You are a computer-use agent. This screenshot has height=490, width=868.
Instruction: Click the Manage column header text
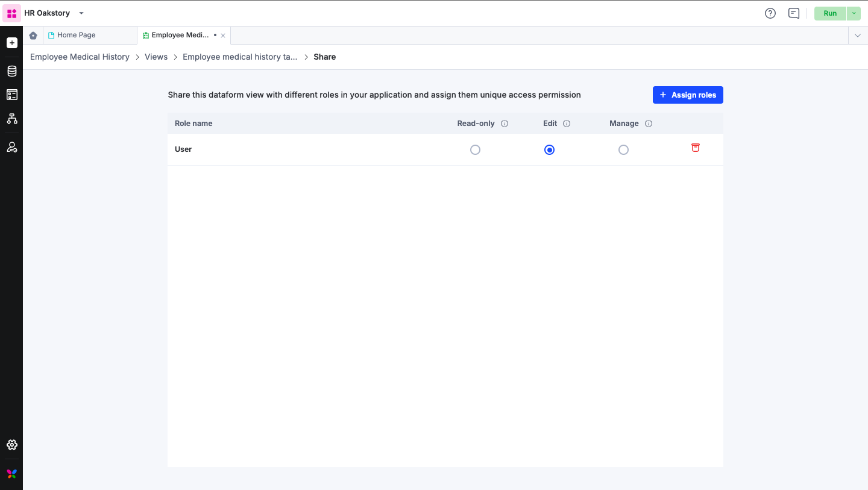click(624, 123)
